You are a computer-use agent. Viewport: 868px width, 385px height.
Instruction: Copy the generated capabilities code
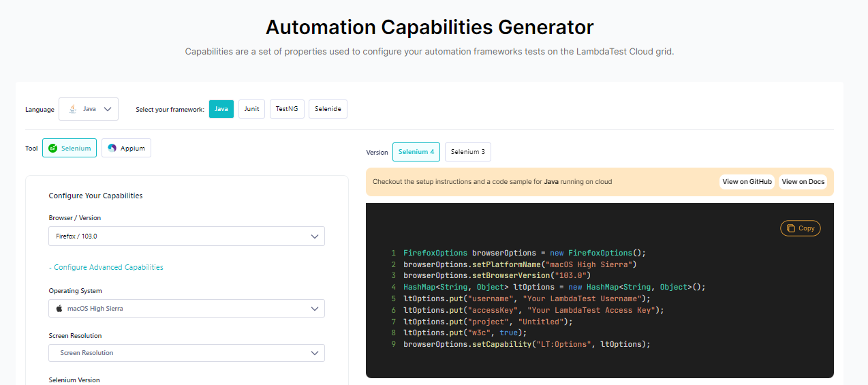click(x=801, y=228)
